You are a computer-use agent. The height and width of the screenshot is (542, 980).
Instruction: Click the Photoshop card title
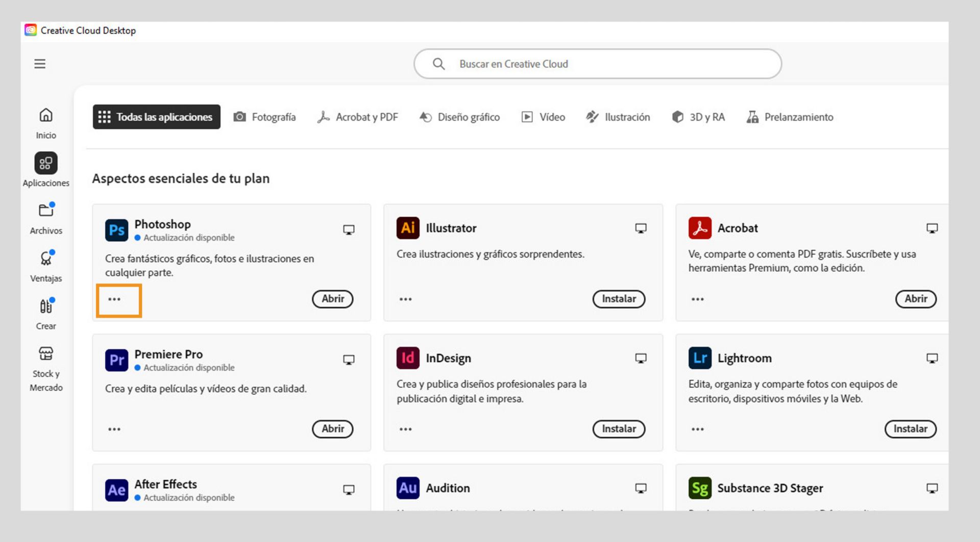tap(162, 224)
